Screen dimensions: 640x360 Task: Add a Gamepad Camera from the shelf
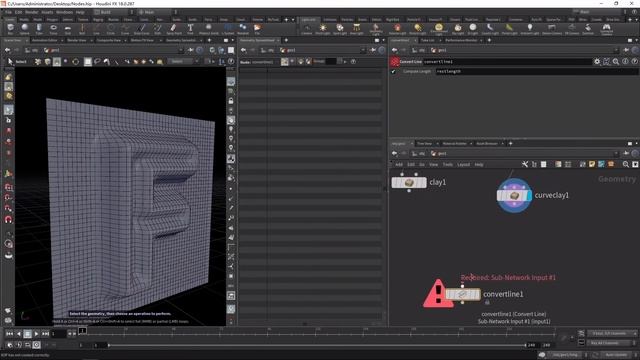[607, 29]
